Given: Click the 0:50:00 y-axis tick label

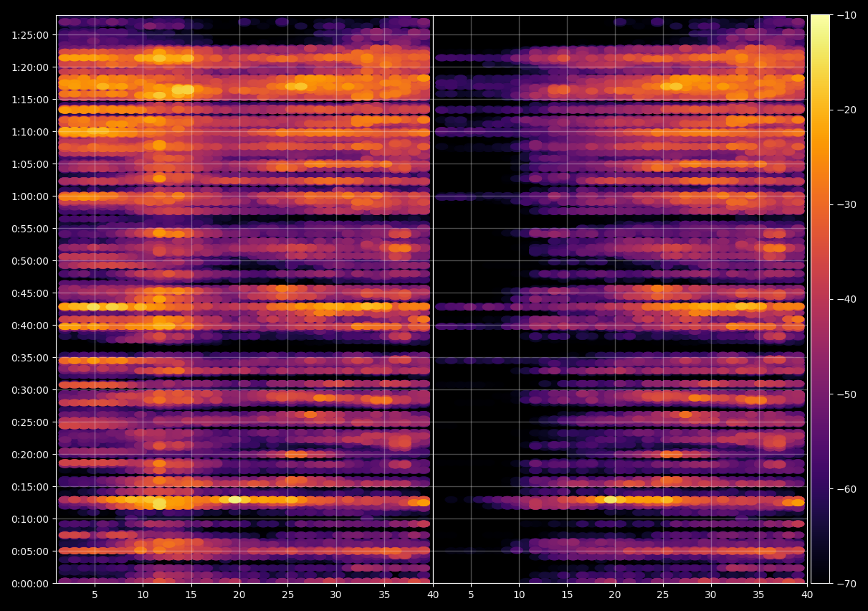Looking at the screenshot, I should pos(30,260).
